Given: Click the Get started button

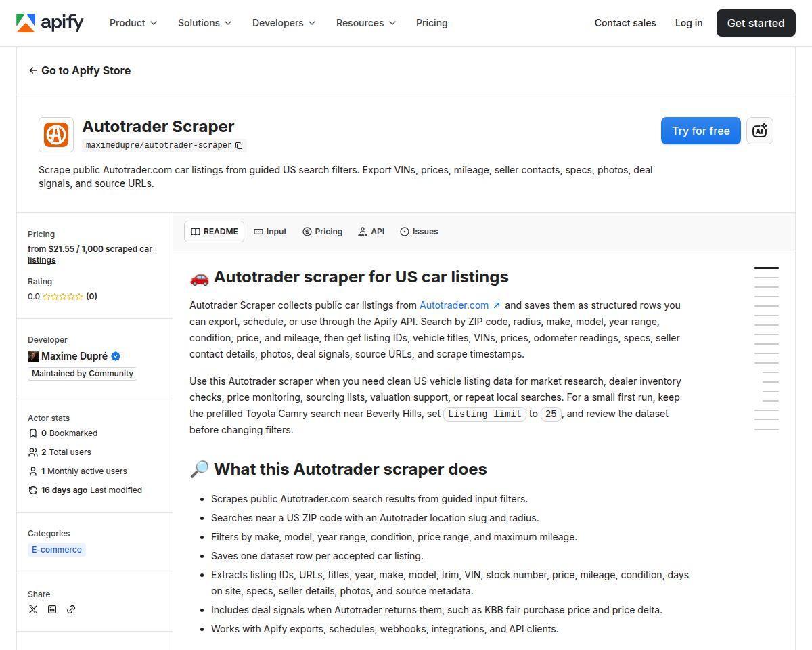Looking at the screenshot, I should (756, 23).
